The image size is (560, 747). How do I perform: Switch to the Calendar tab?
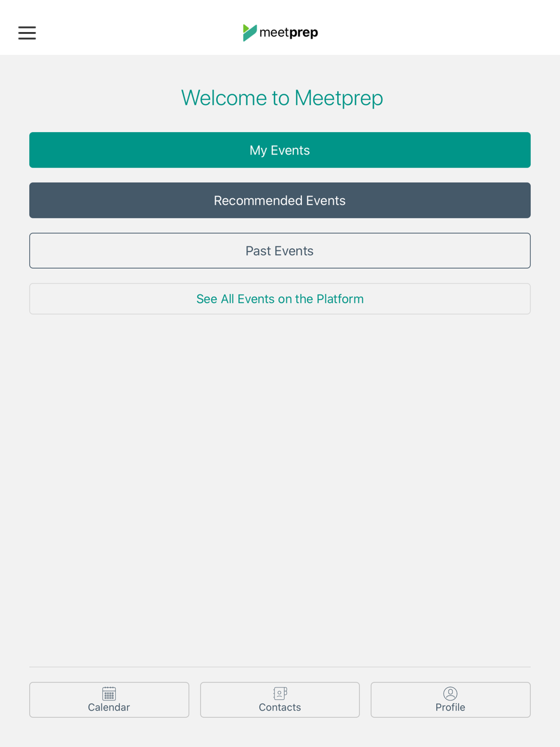(x=109, y=699)
